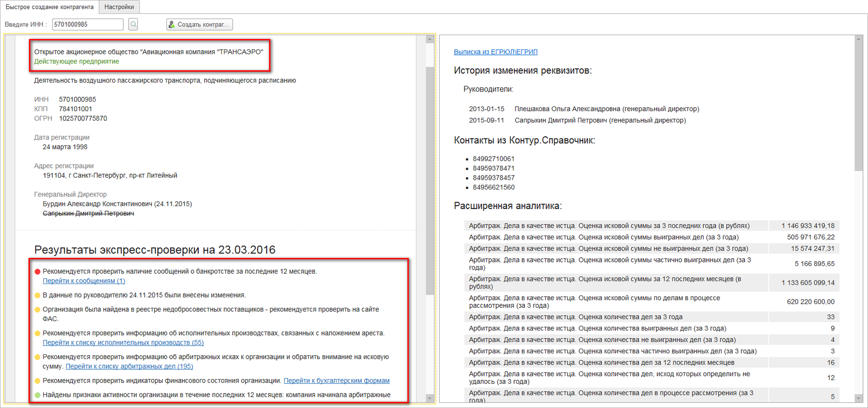Click contact phone number 84956621560
This screenshot has width=868, height=408.
pyautogui.click(x=493, y=187)
